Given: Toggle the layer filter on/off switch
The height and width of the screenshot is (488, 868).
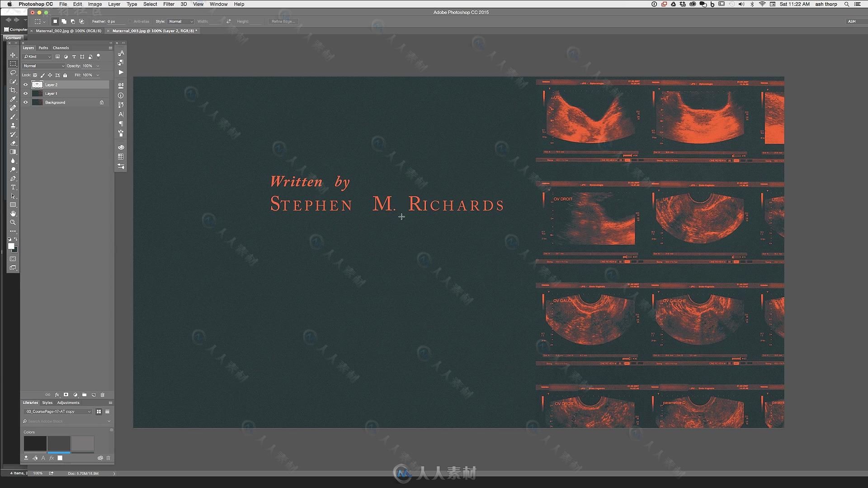Looking at the screenshot, I should 99,56.
